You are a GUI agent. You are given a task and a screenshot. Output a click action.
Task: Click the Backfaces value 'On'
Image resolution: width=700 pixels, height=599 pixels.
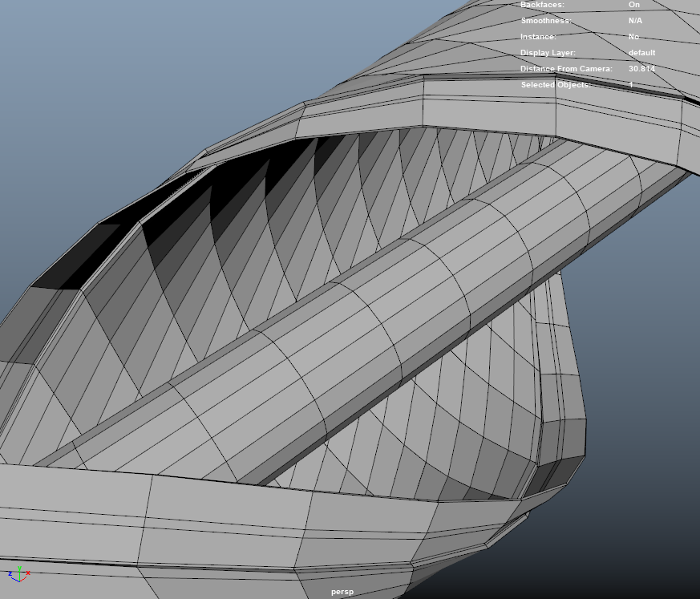pos(634,5)
